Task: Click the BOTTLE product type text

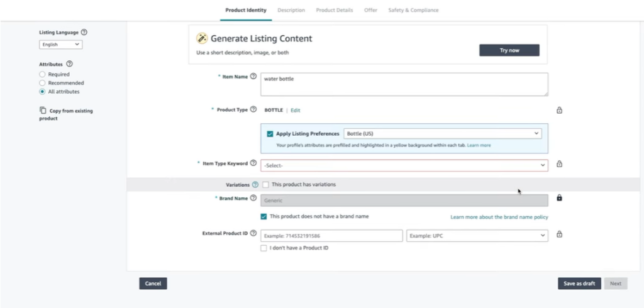Action: point(274,111)
